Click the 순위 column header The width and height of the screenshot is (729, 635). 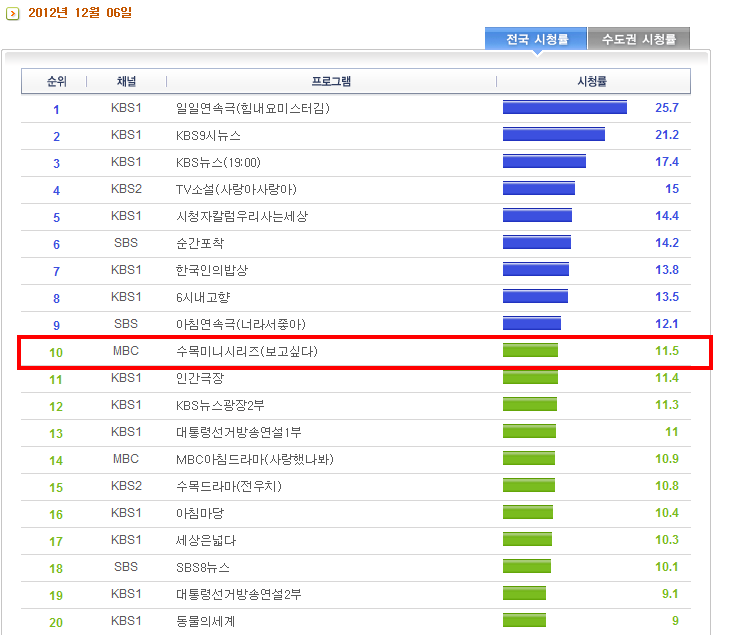(x=56, y=81)
